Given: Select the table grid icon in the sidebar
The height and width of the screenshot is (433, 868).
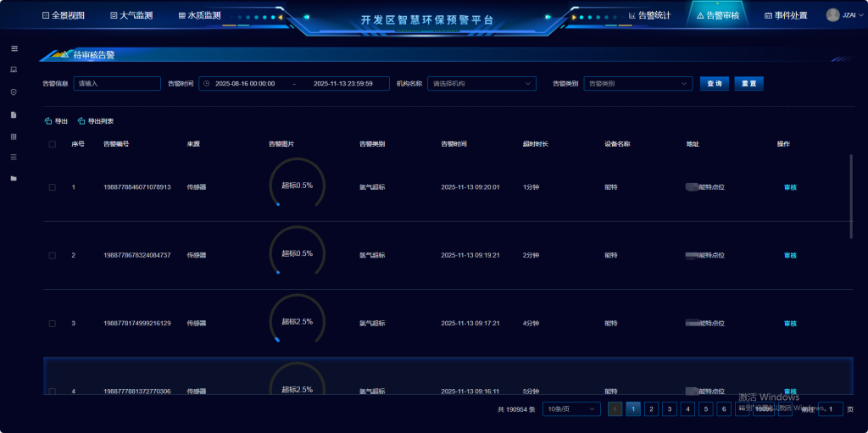Looking at the screenshot, I should coord(14,136).
